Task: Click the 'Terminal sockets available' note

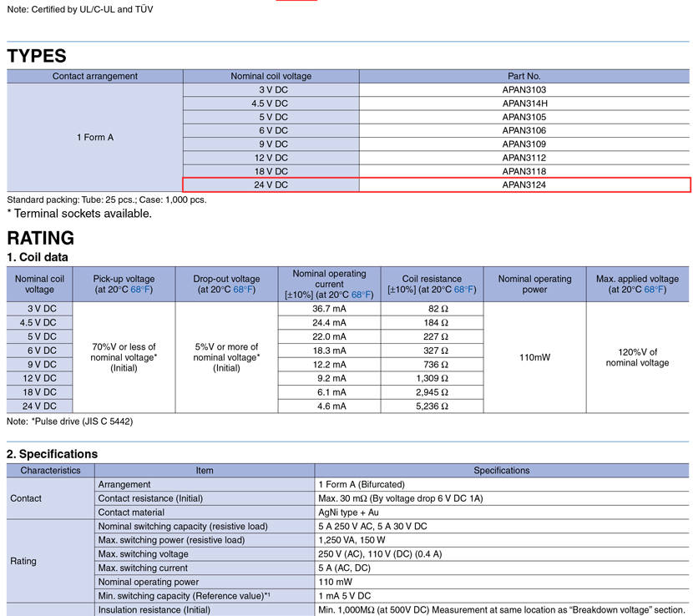Action: pos(79,214)
